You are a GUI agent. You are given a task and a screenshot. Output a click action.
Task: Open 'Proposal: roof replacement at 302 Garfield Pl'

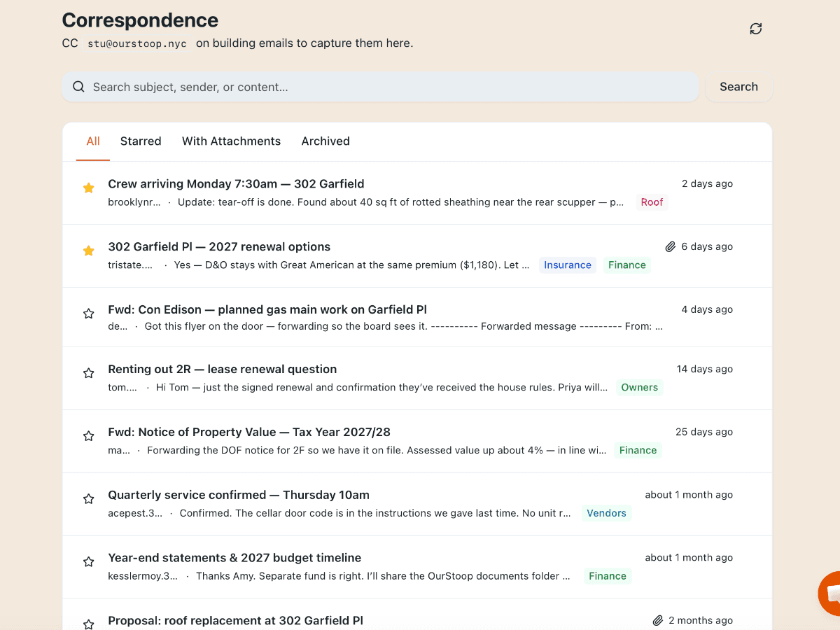235,621
